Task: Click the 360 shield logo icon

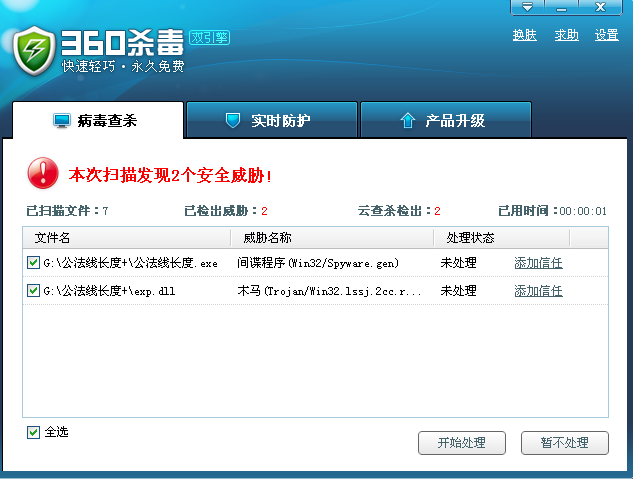Action: click(x=34, y=50)
